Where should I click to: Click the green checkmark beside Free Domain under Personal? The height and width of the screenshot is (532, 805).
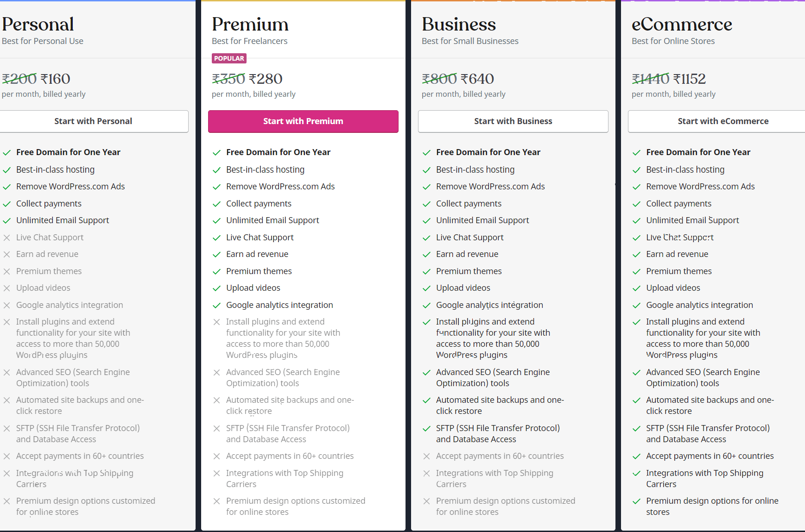point(7,152)
